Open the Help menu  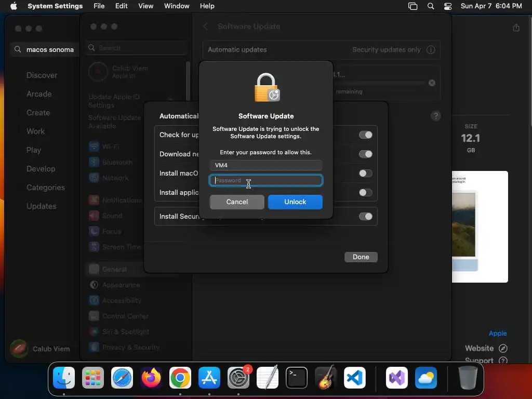pos(207,6)
